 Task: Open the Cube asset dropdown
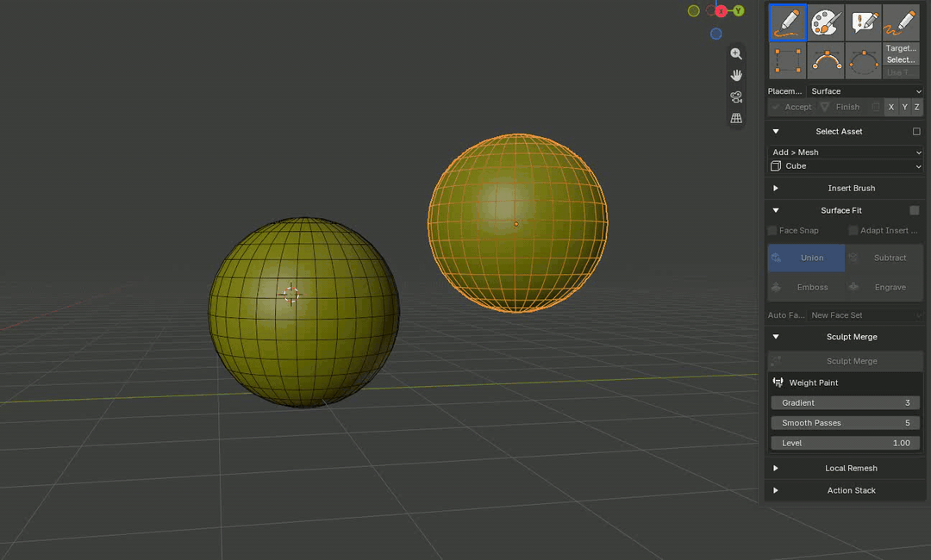tap(847, 166)
